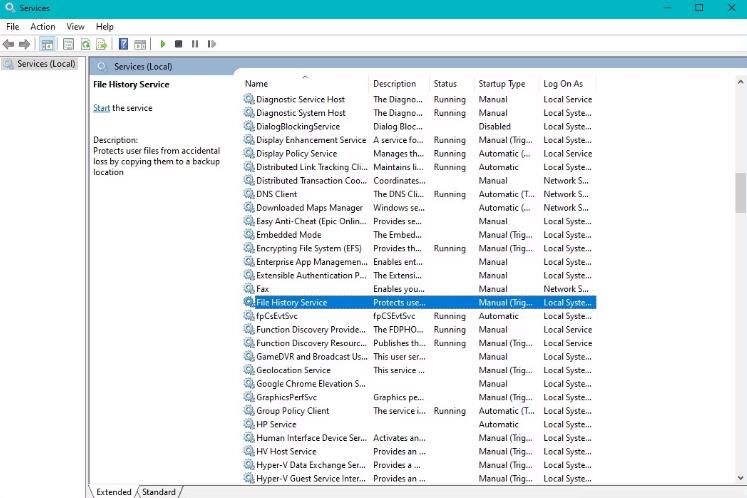The height and width of the screenshot is (498, 747).
Task: Select Services (Local) in console tree
Action: (x=46, y=64)
